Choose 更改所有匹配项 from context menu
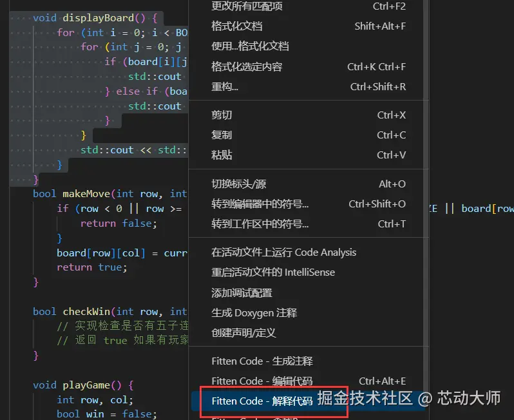 (309, 6)
